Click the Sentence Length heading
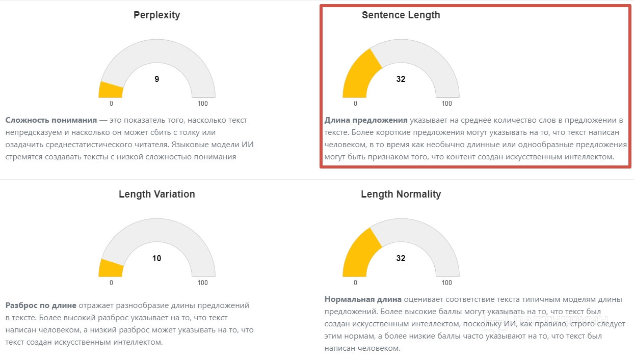 [401, 15]
